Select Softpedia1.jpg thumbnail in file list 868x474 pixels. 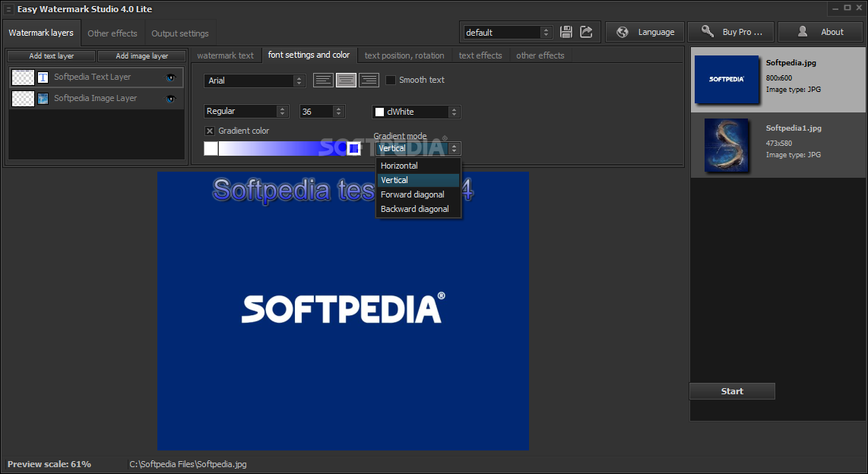727,145
